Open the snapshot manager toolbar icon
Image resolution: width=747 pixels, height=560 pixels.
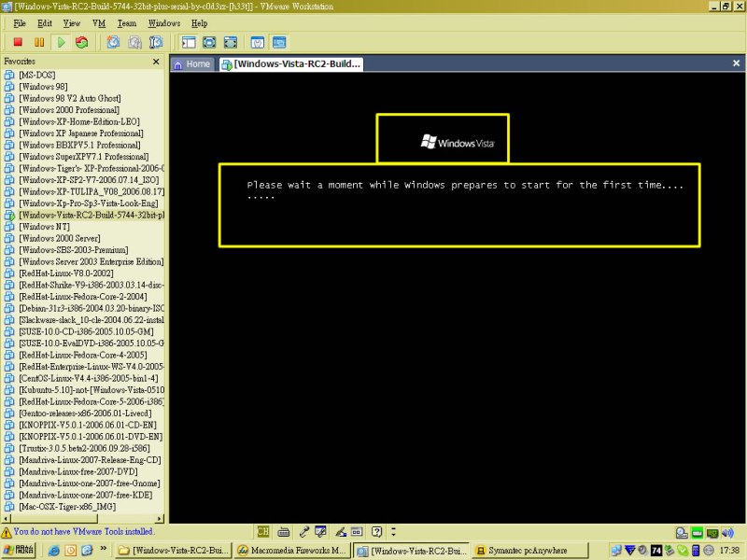point(156,42)
